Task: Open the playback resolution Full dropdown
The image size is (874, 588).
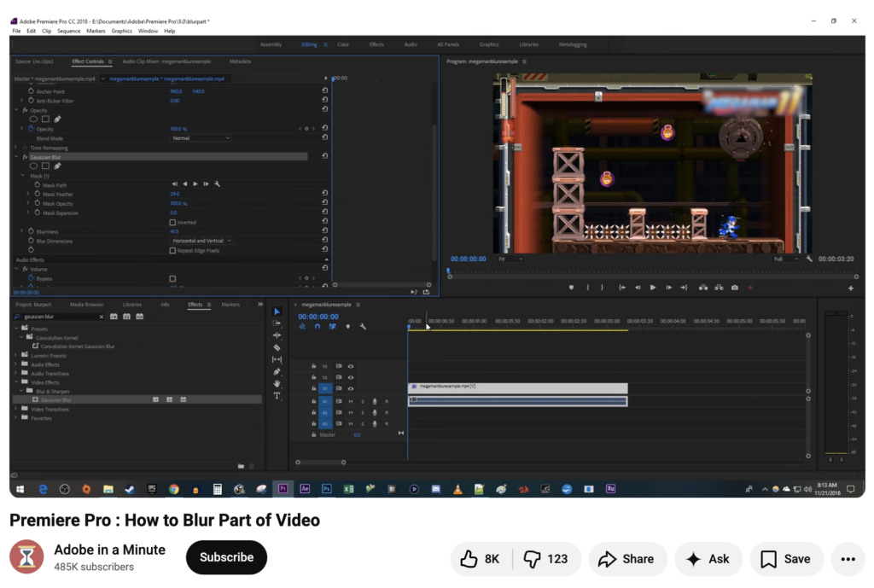Action: (785, 259)
